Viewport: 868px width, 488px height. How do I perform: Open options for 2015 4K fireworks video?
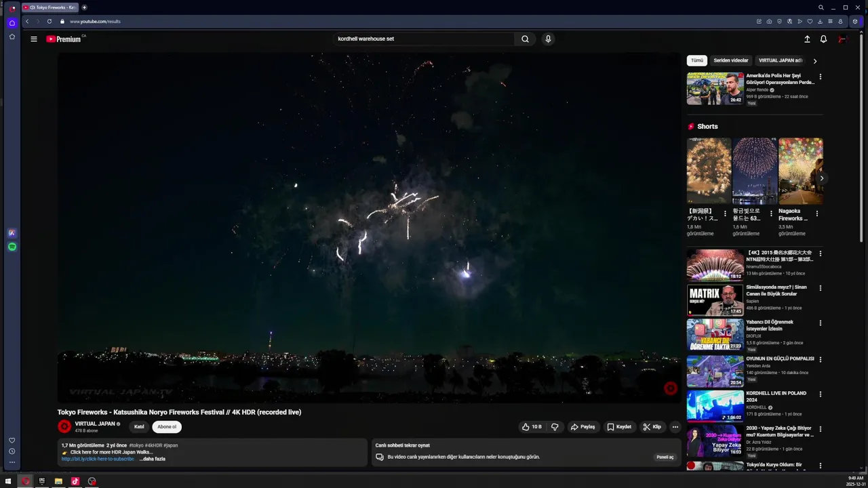pos(821,253)
